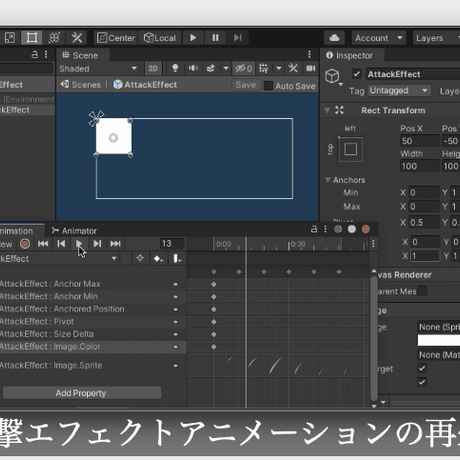
Task: Switch to the Animator tab
Action: (74, 231)
